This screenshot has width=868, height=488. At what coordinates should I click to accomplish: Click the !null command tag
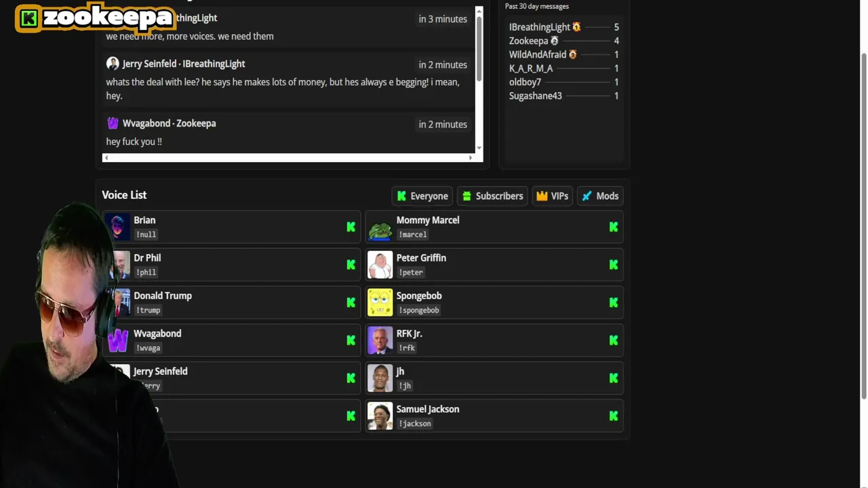(x=146, y=235)
